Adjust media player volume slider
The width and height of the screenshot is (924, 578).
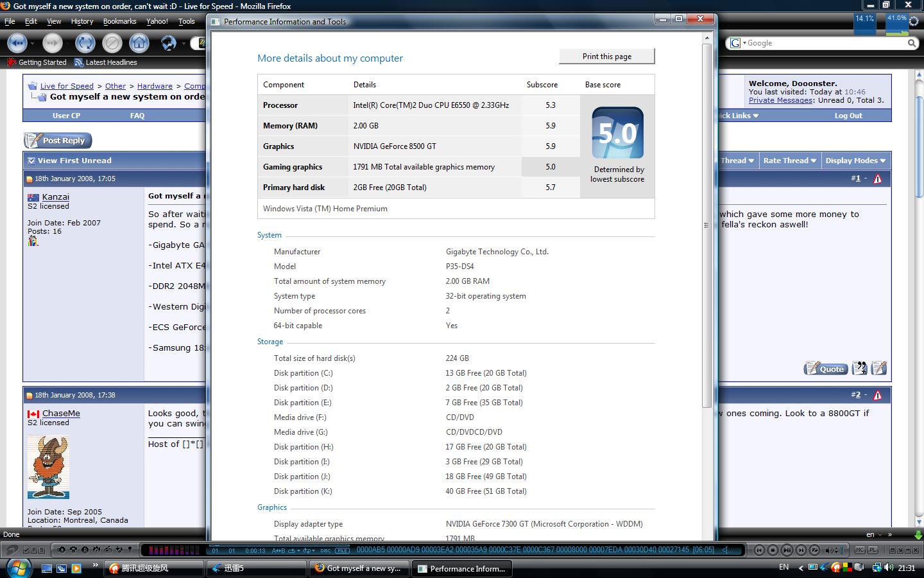(x=841, y=550)
